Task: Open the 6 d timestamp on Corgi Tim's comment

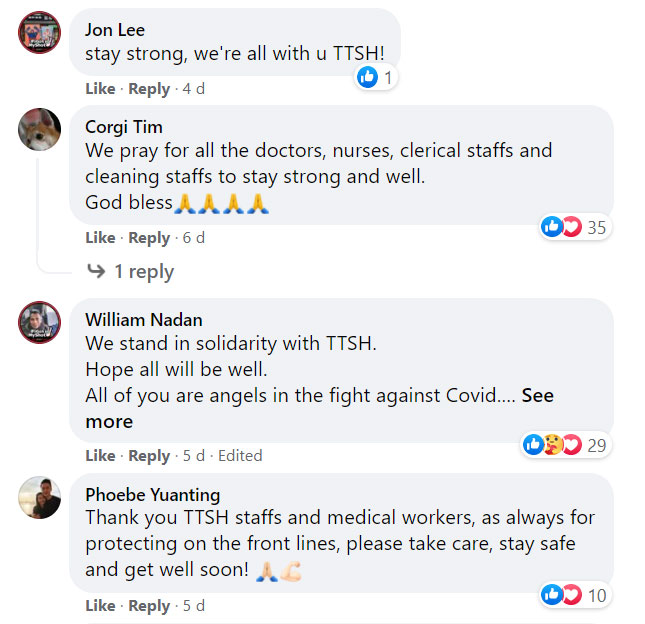Action: point(194,237)
